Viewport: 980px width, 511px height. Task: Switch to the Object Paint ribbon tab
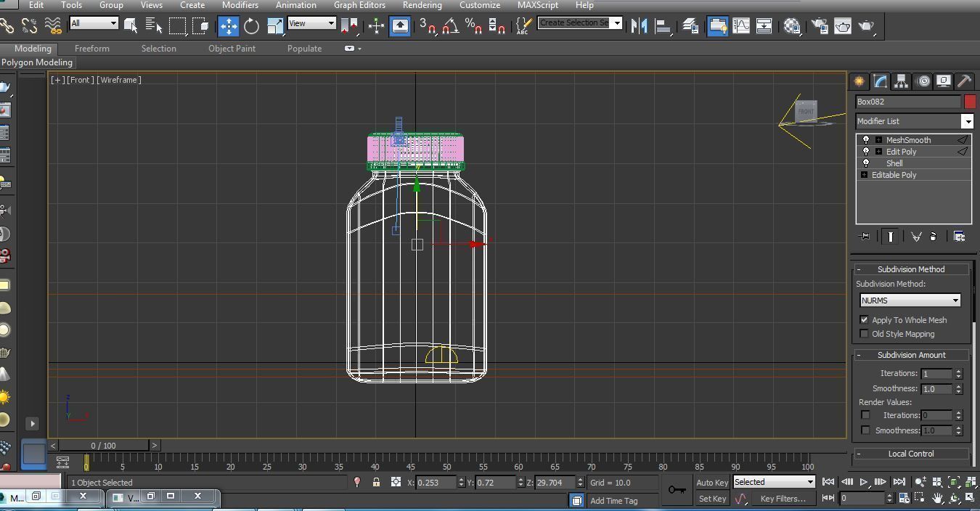232,49
